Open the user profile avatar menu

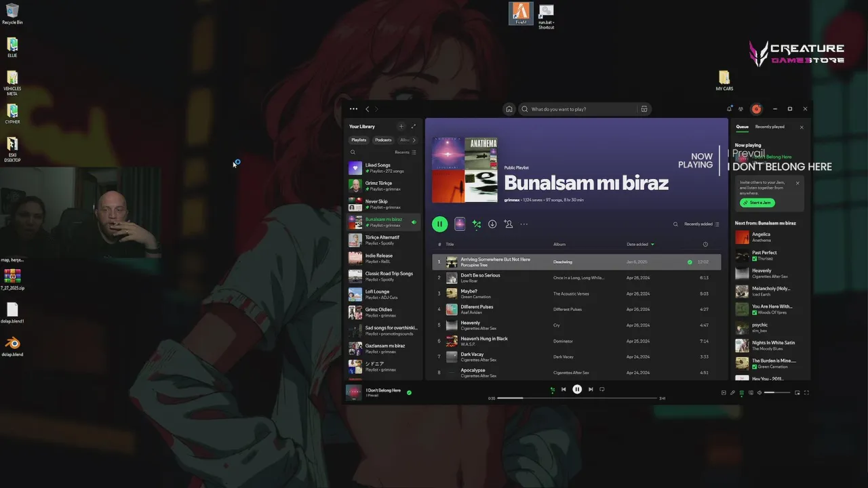click(x=757, y=109)
